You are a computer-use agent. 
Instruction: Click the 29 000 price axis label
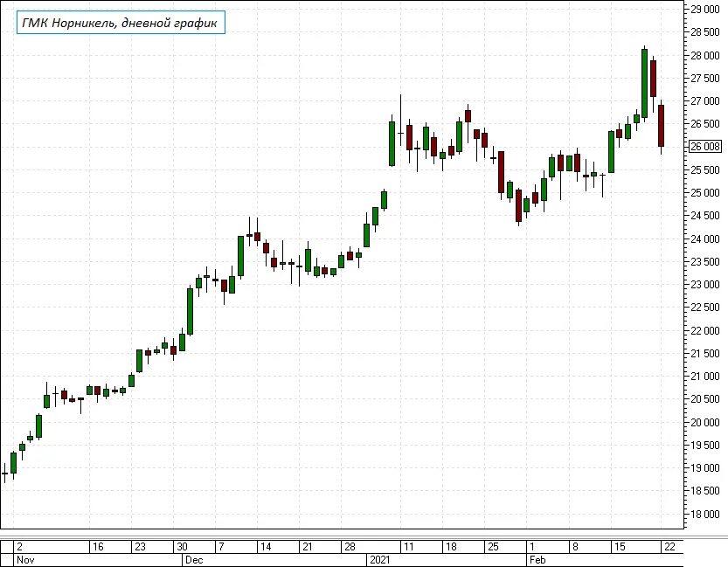point(705,10)
